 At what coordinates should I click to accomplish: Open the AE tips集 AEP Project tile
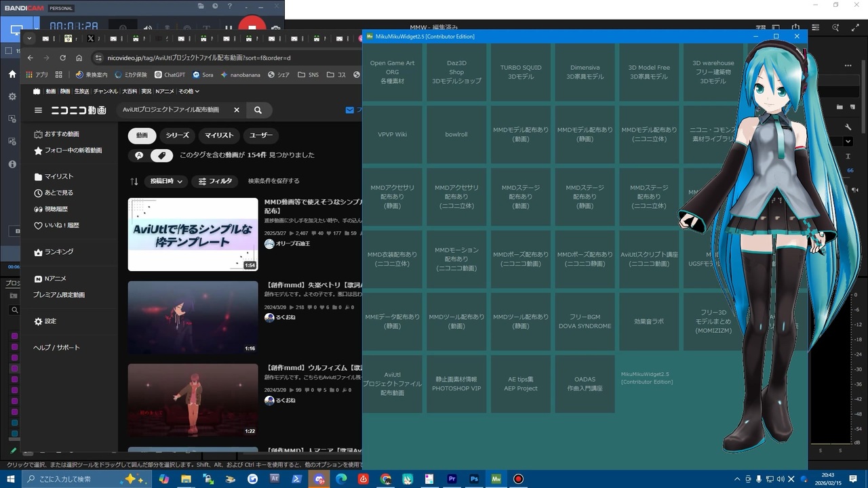(521, 384)
